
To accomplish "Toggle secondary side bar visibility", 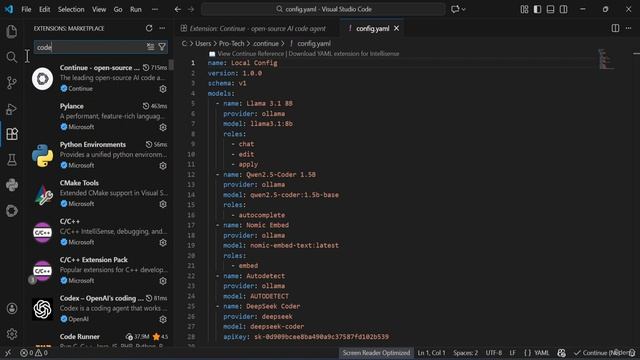I will (x=564, y=9).
